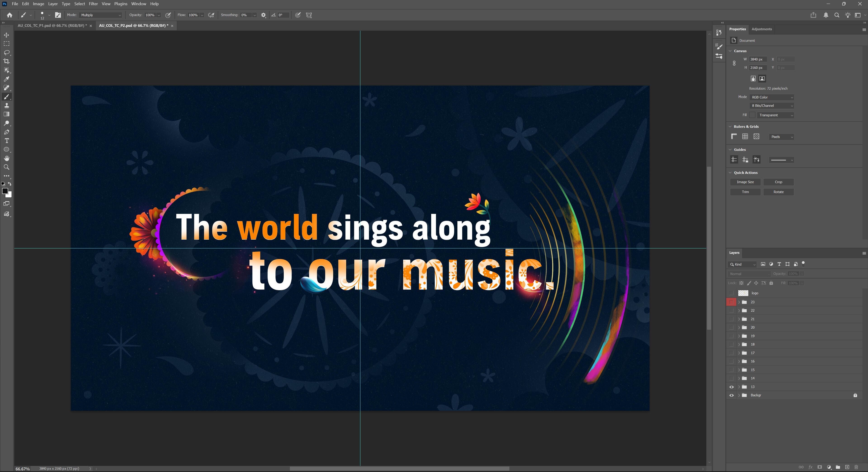Activate the Horizontal Type tool
Screen dimensions: 868x472
(6, 141)
